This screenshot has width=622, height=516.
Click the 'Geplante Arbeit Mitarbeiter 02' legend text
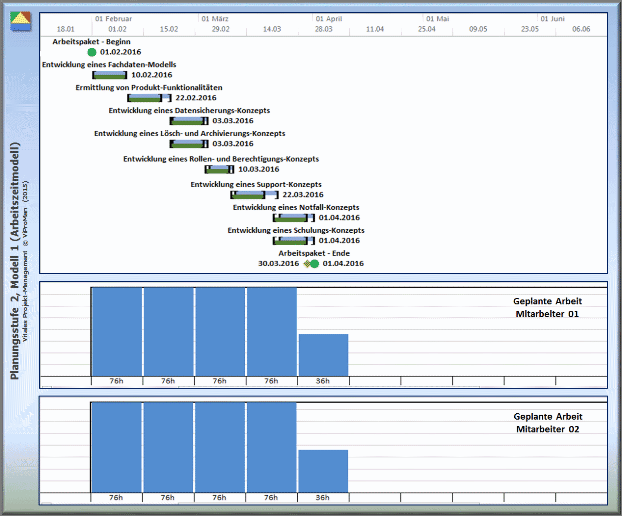[548, 423]
